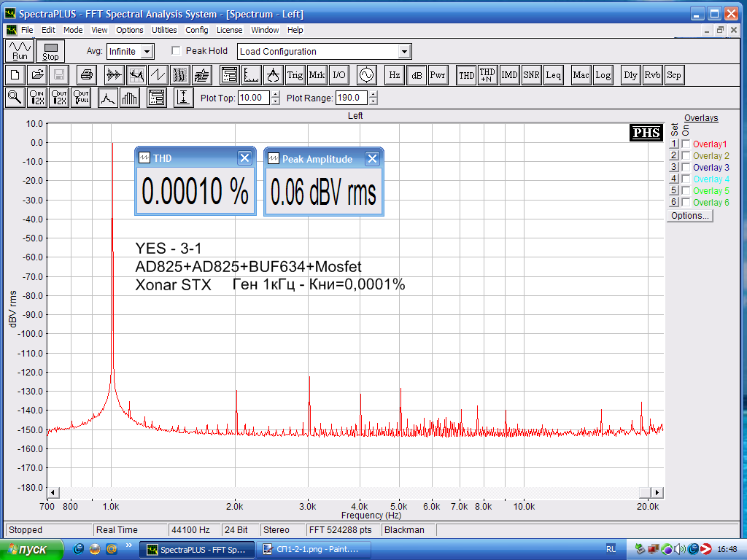Click the Zoom In 2X icon
Viewport: 747px width, 560px height.
click(36, 98)
